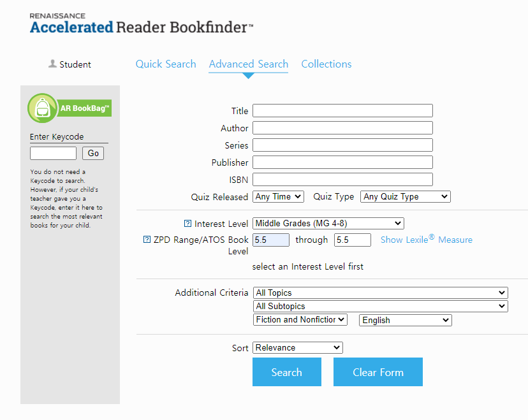Click the 'select an Interest Level first' text
Screen dimensions: 528x420
(x=308, y=266)
